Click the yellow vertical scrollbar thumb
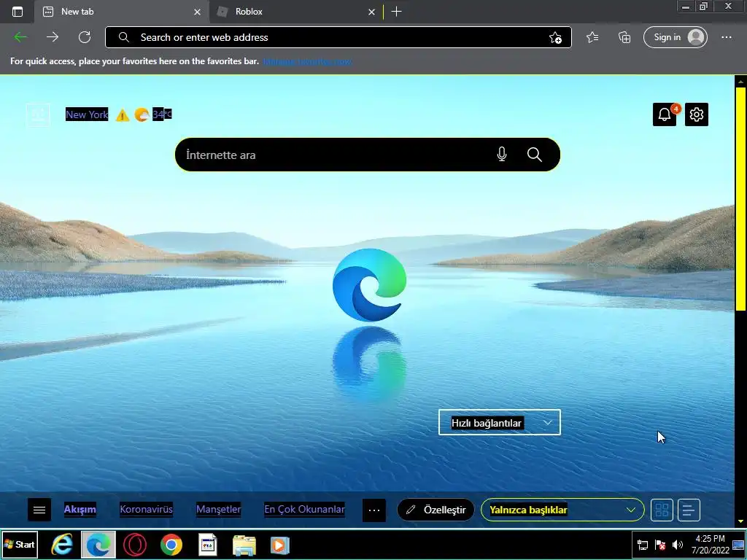 click(x=740, y=199)
